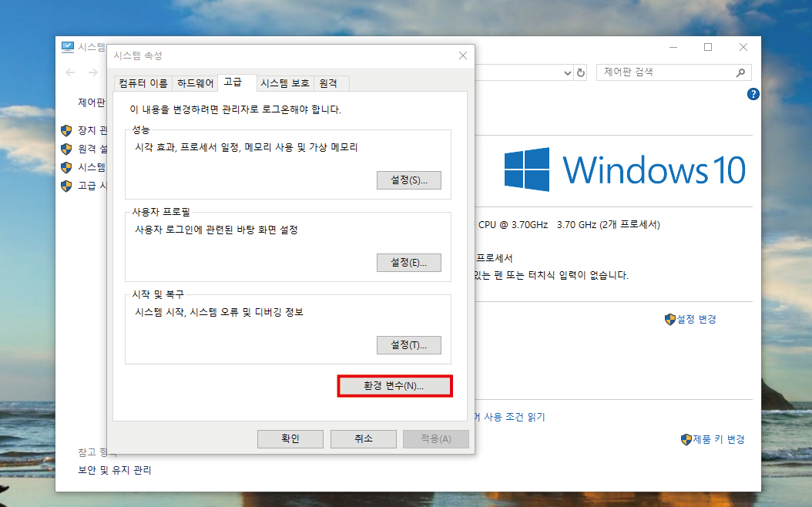812x507 pixels.
Task: Click text '시스템 시작, 시스템 오류 및 디버깅 정보'
Action: (219, 312)
